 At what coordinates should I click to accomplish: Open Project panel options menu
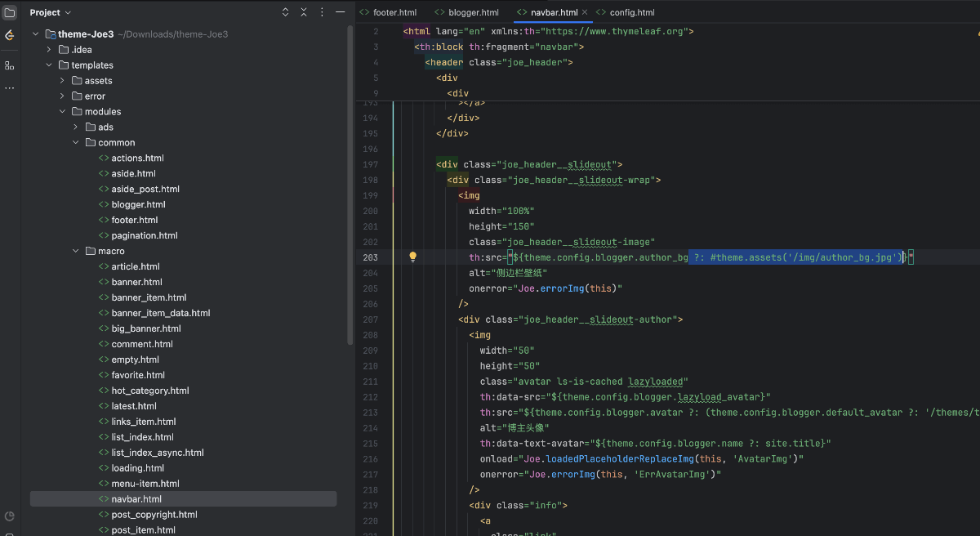tap(322, 12)
